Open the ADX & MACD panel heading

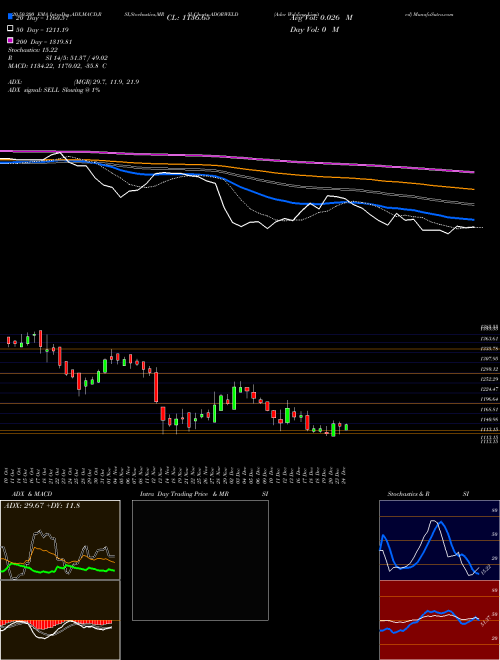[32, 494]
